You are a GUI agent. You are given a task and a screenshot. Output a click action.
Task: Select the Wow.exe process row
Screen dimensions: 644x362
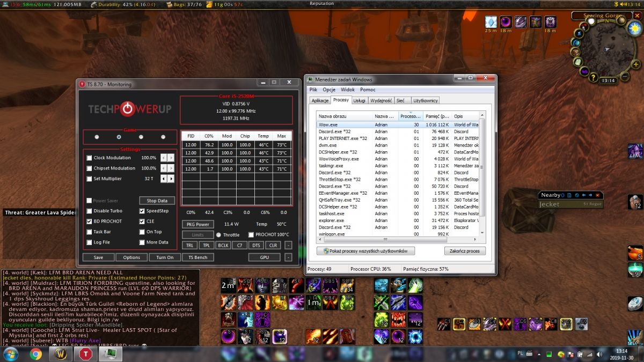click(x=398, y=124)
